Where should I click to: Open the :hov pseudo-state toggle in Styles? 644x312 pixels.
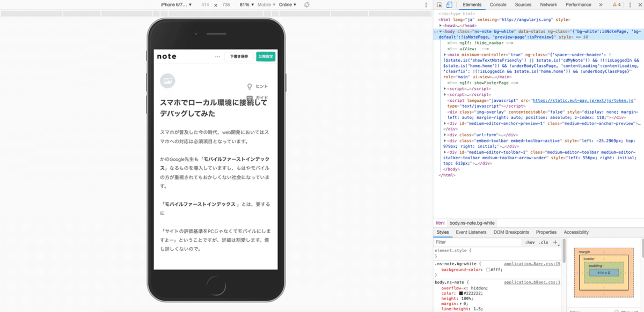[x=530, y=242]
